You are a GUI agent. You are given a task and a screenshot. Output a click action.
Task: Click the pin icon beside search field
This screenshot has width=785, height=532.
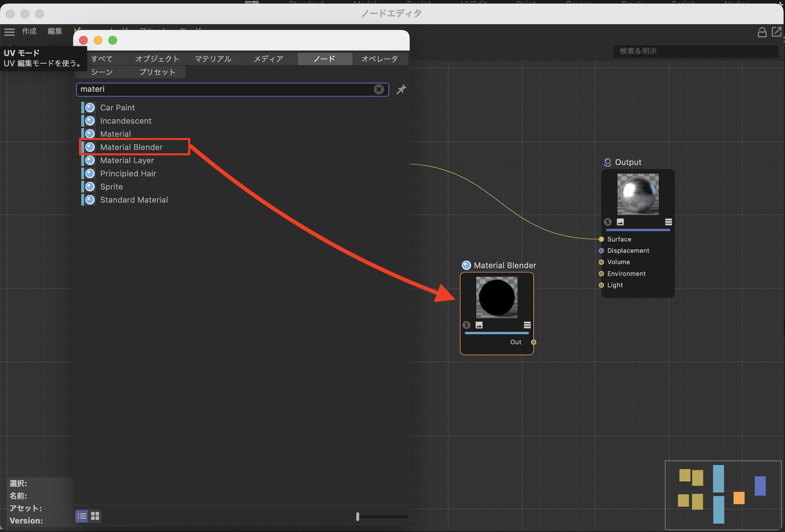click(401, 90)
